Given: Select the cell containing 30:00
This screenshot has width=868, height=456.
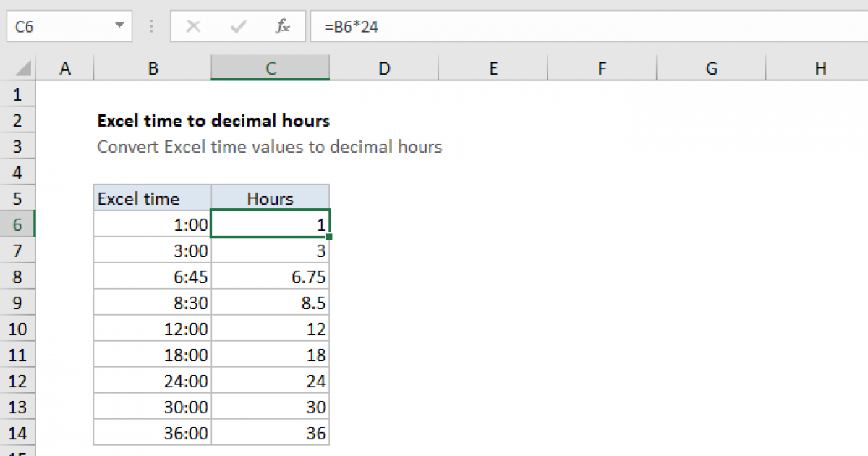Looking at the screenshot, I should click(153, 407).
